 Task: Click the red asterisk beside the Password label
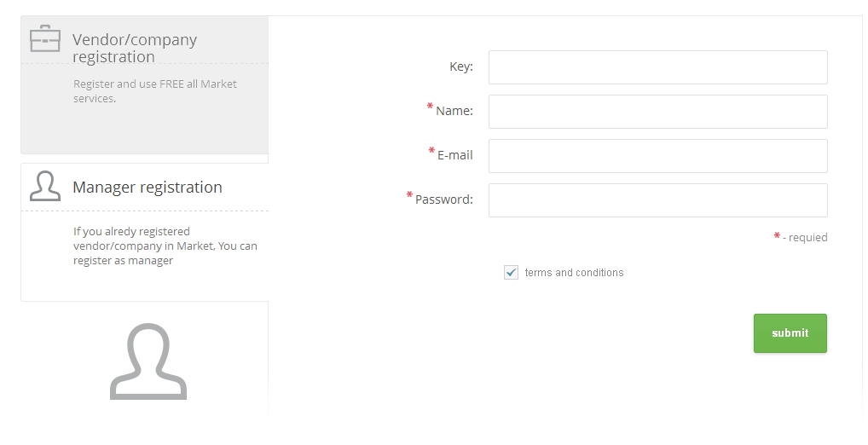pos(410,196)
